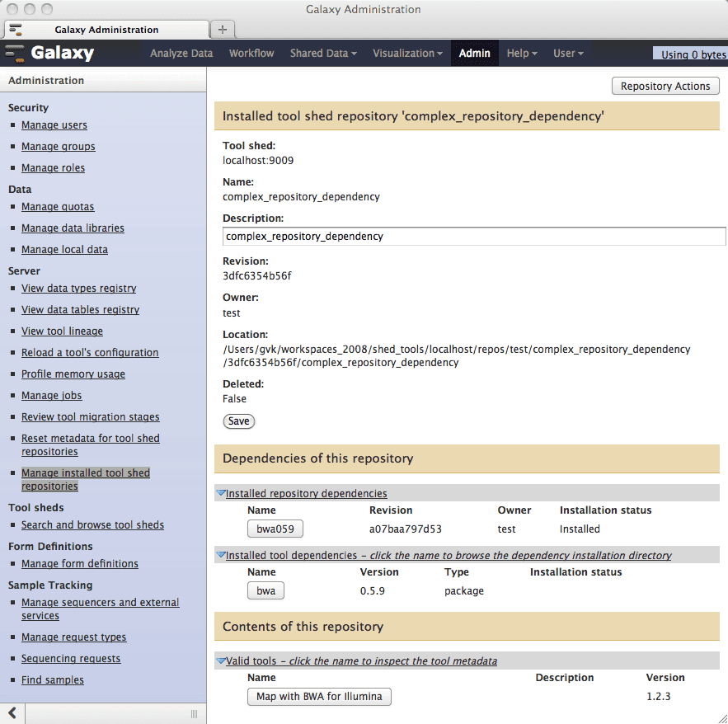Open the Help menu

tap(521, 54)
